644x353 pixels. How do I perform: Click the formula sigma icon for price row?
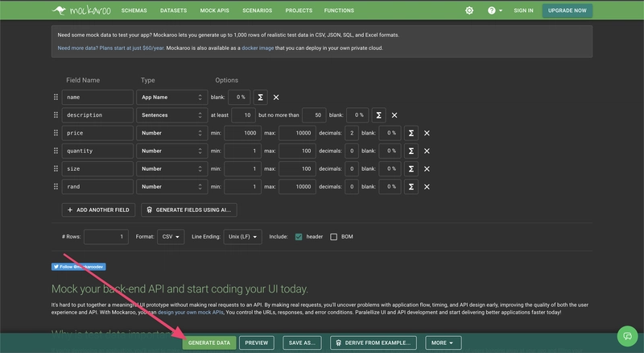click(411, 133)
